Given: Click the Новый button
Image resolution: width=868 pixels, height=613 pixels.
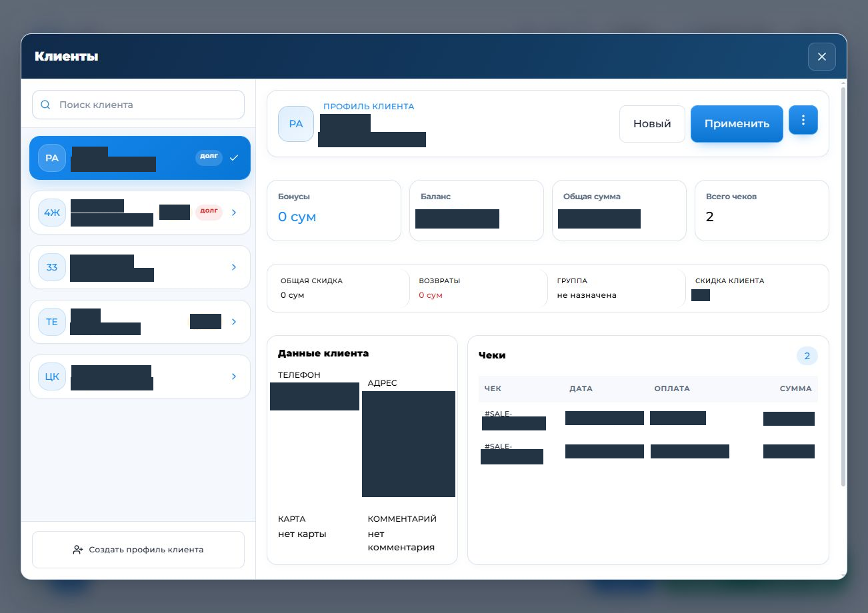Looking at the screenshot, I should pos(652,124).
